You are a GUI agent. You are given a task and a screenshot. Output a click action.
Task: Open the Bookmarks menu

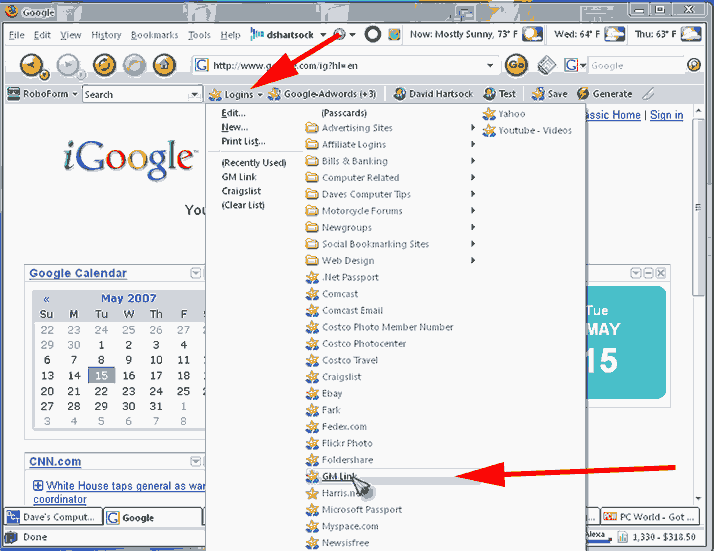154,35
